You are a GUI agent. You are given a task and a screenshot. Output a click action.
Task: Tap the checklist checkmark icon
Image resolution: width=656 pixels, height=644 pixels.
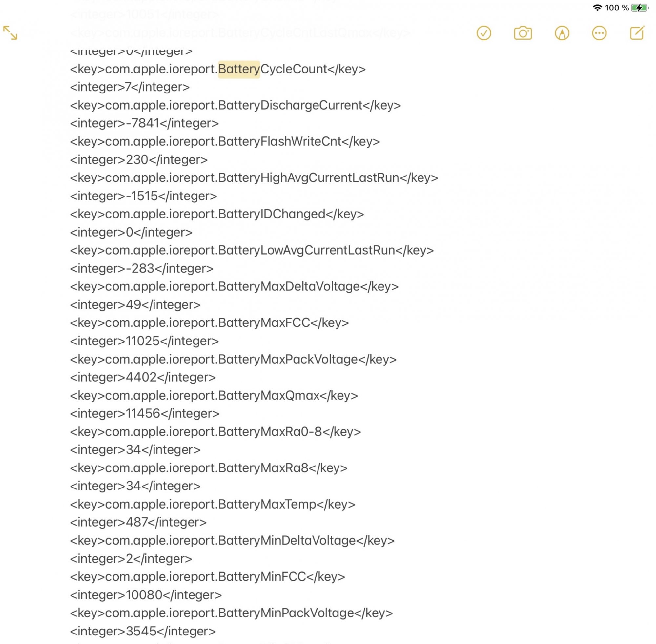pos(483,33)
